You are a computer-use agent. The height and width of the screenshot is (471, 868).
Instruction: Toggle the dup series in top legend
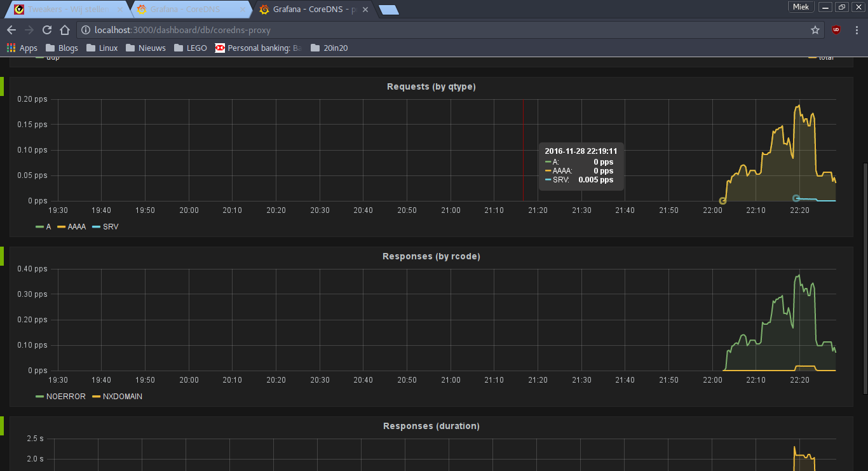pyautogui.click(x=53, y=58)
